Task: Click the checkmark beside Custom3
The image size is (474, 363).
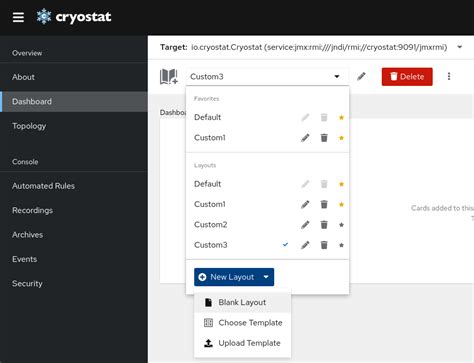Action: click(285, 245)
